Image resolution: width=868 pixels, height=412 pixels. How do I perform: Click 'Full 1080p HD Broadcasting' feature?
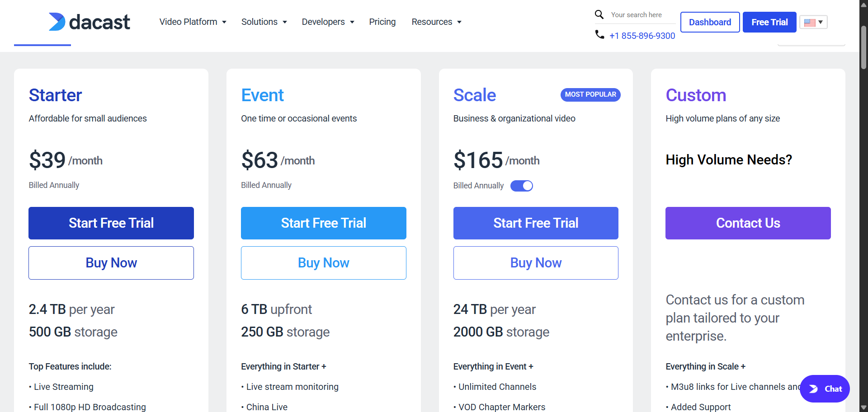click(90, 407)
